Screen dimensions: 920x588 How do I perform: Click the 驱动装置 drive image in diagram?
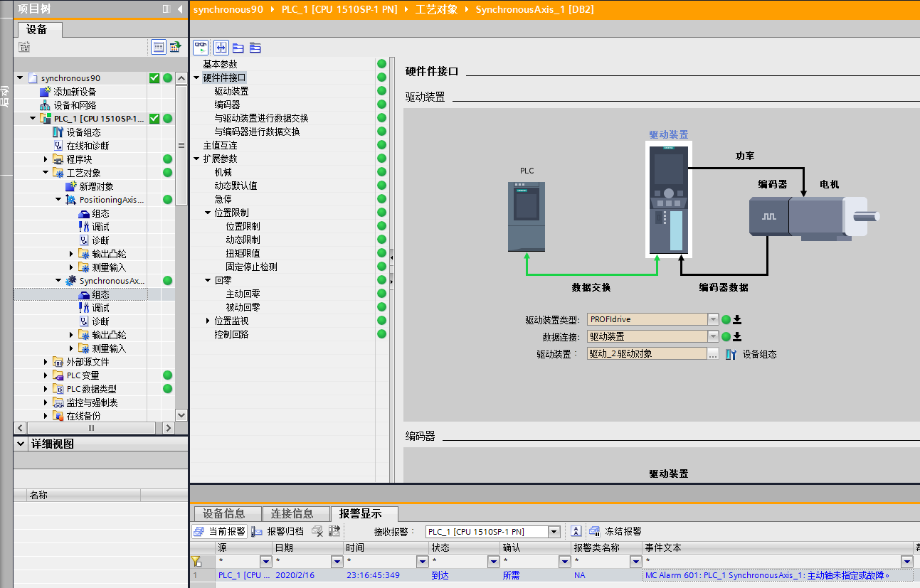[x=669, y=198]
